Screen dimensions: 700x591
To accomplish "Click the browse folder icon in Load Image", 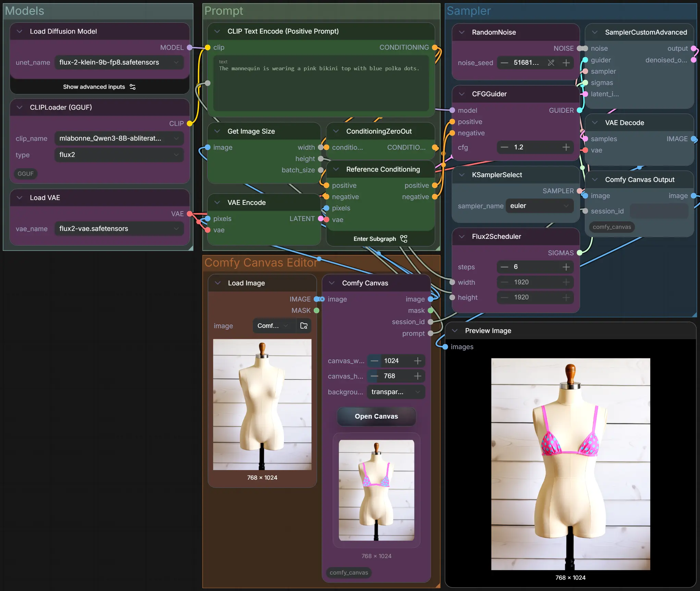I will [x=304, y=325].
